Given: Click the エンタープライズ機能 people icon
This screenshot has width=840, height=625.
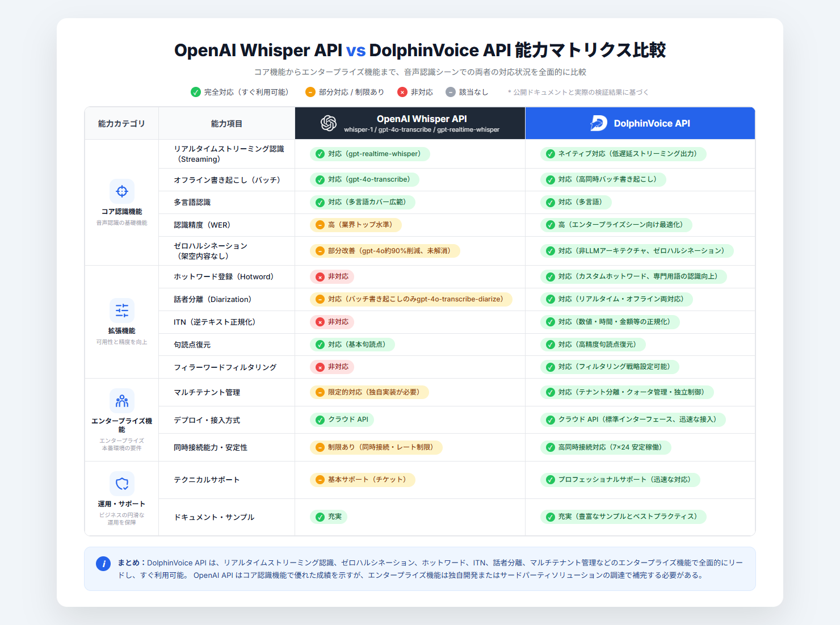Looking at the screenshot, I should (x=122, y=401).
